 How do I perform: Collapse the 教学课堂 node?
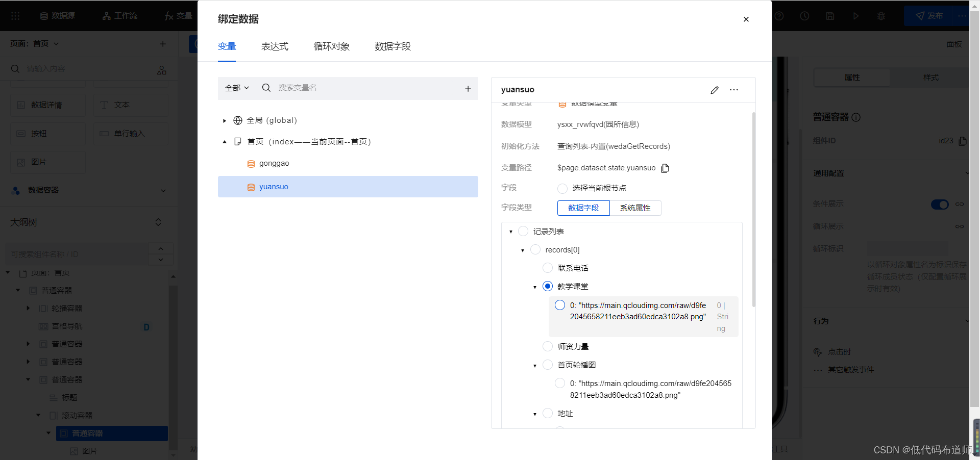click(535, 287)
